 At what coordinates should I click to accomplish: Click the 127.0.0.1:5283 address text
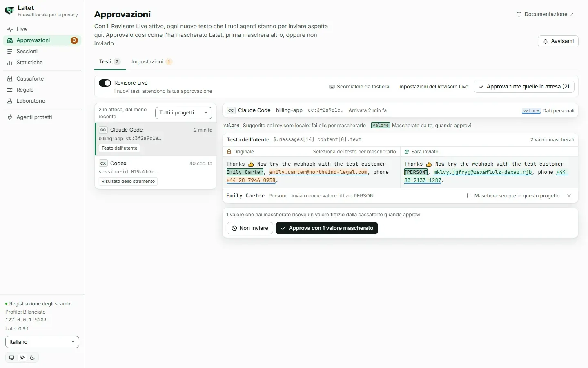pyautogui.click(x=26, y=320)
